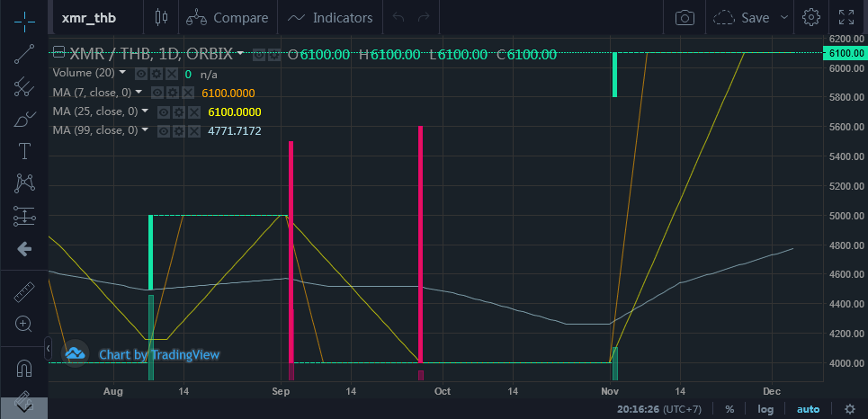Select the zoom in magnifier tool

click(x=23, y=324)
